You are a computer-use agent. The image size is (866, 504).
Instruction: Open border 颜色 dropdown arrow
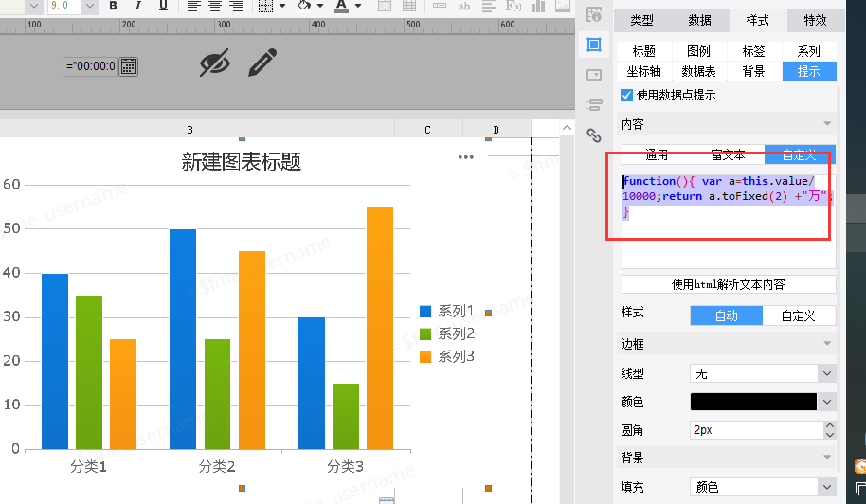coord(827,402)
